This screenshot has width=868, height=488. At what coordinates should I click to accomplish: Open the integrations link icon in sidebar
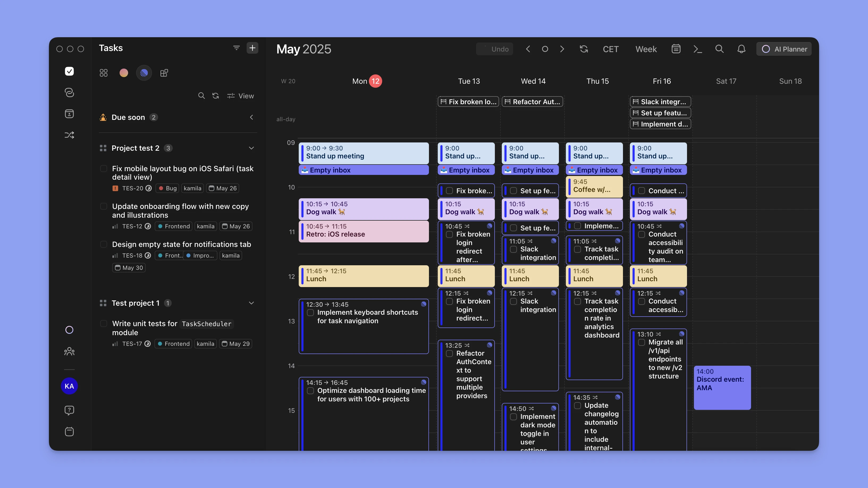tap(69, 93)
